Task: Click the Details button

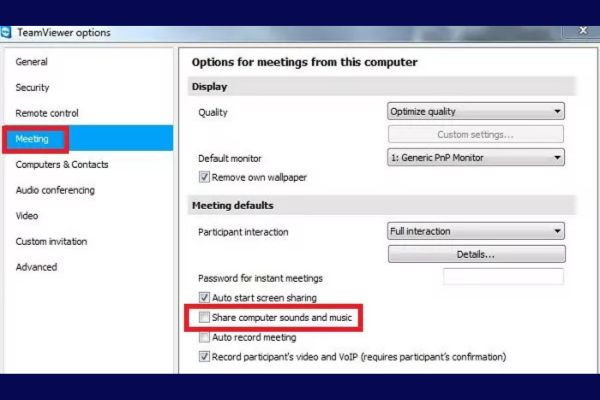Action: coord(476,254)
